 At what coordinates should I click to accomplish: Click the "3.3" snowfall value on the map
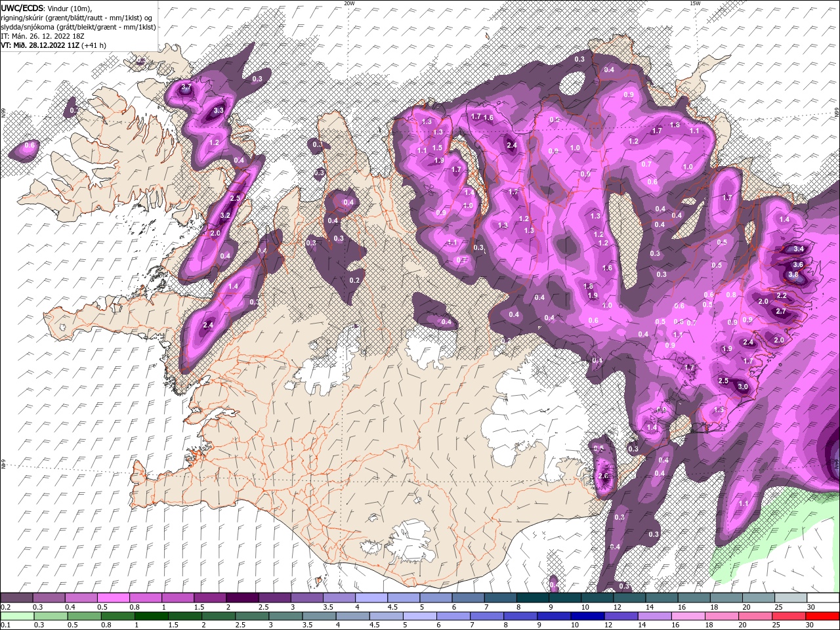[219, 111]
